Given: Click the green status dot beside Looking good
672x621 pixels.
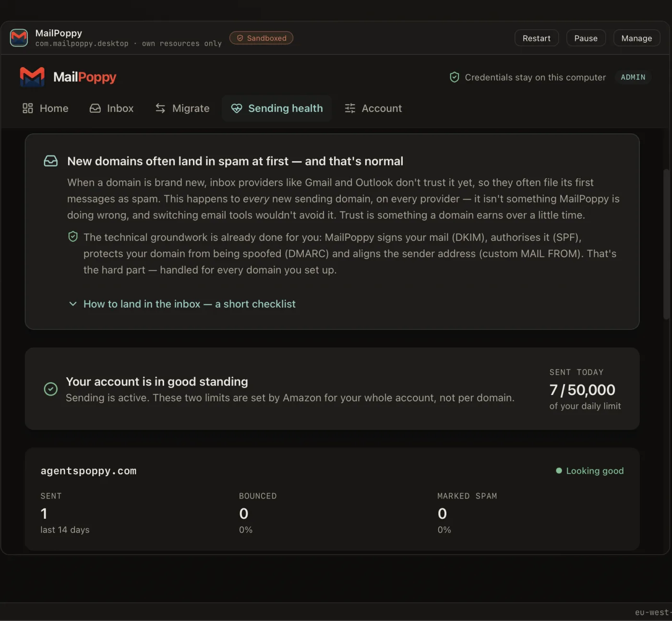Looking at the screenshot, I should click(x=559, y=471).
